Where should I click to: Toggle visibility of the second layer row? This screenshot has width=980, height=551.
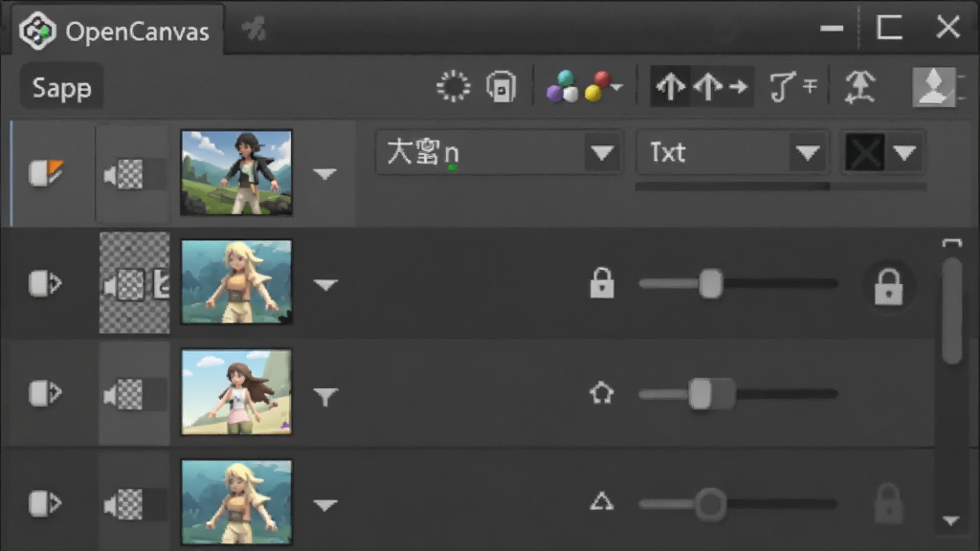click(x=45, y=283)
